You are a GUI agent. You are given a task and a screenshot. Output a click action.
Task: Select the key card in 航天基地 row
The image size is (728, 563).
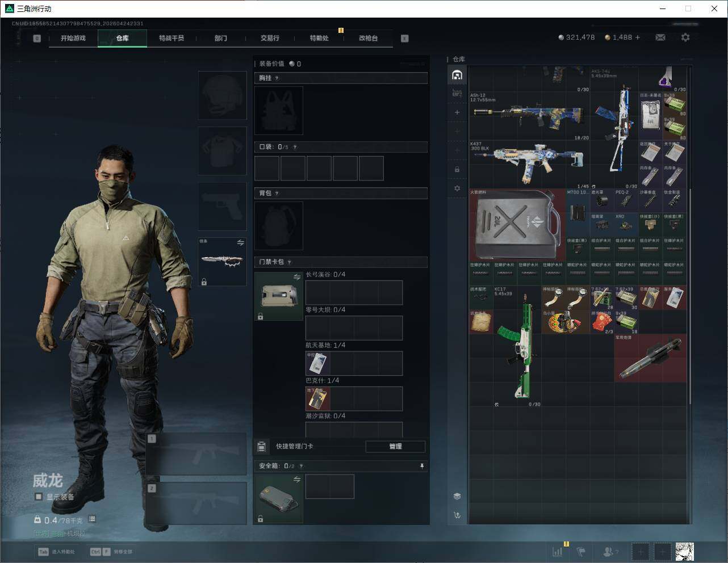pos(318,364)
